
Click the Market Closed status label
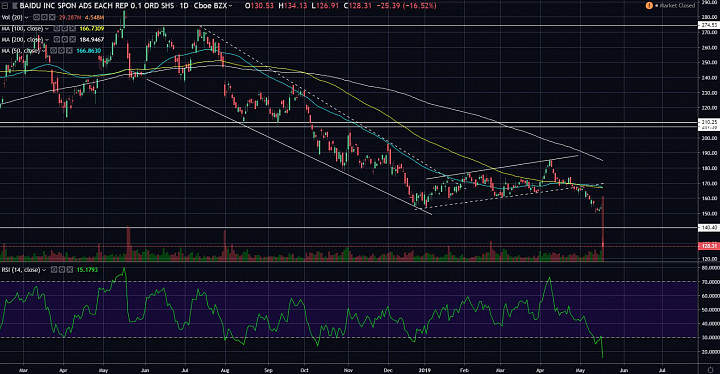678,6
